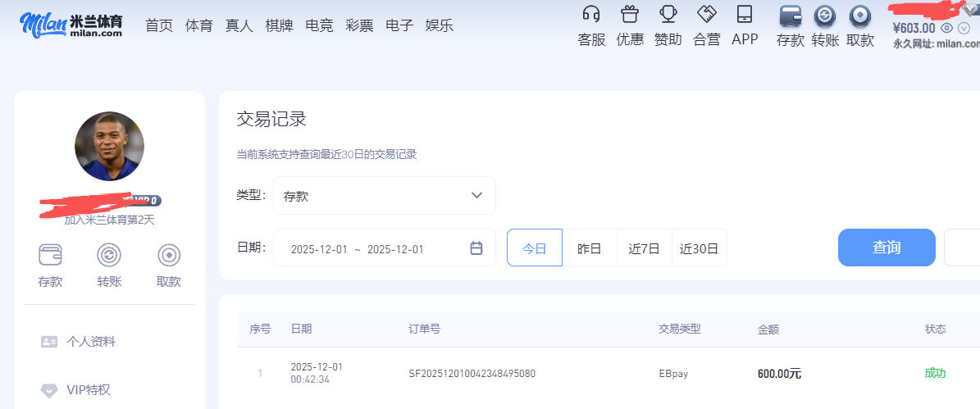This screenshot has height=409, width=980.
Task: Expand the account dropdown arrow beside balance
Action: tap(964, 28)
